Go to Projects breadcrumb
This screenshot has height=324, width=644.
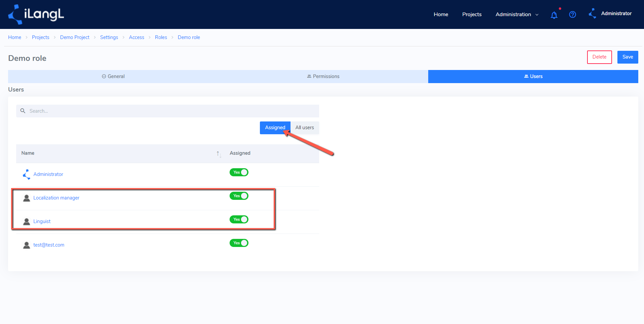click(40, 37)
